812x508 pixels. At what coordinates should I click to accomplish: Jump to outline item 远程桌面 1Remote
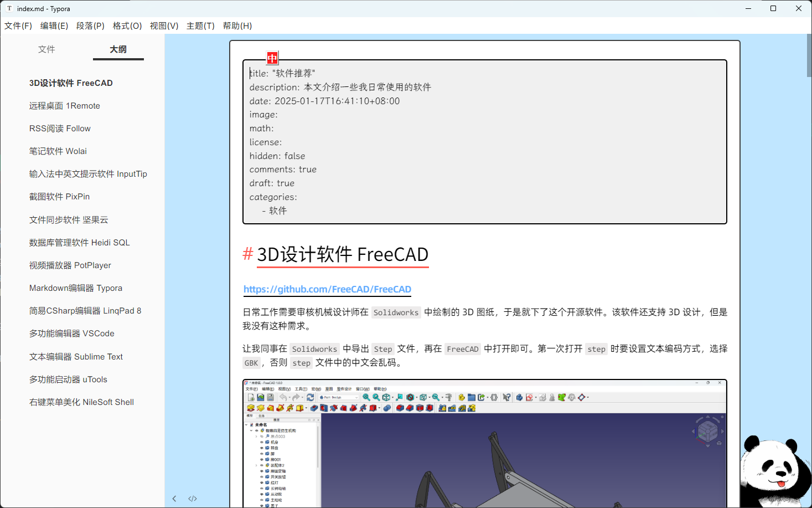[x=65, y=106]
